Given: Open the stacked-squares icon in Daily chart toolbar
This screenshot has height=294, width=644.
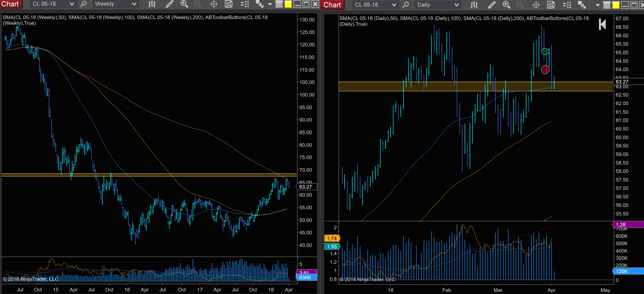Looking at the screenshot, I should (x=582, y=5).
